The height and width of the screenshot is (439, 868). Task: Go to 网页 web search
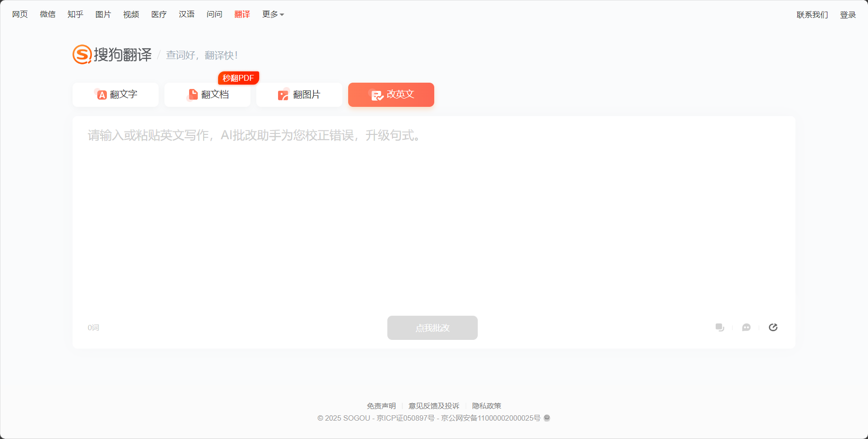[x=20, y=15]
